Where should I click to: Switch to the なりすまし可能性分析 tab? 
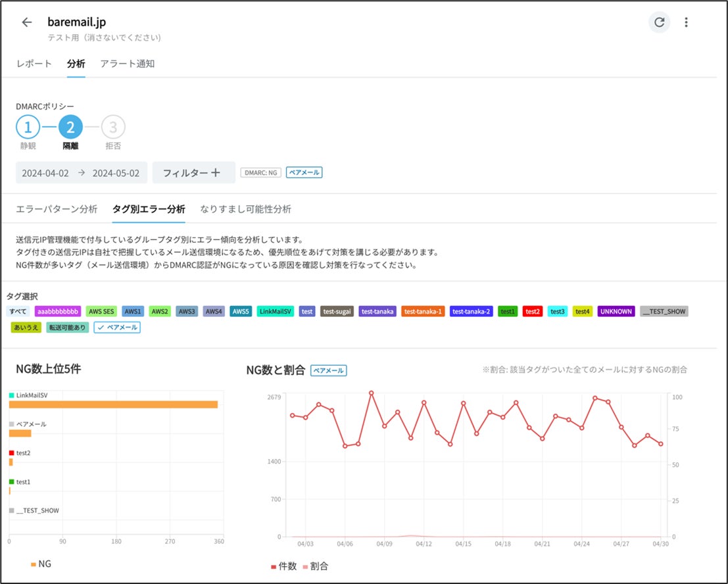point(245,209)
